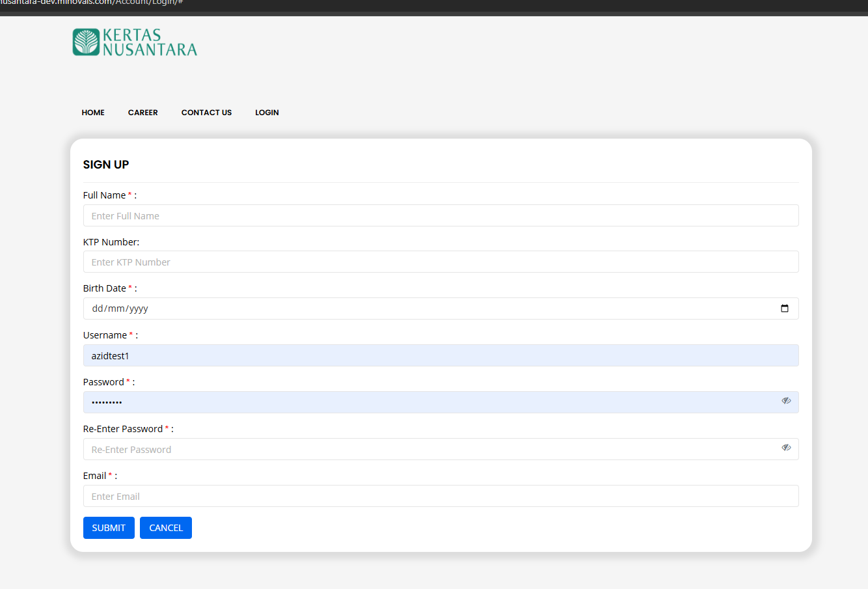This screenshot has height=589, width=868.
Task: Focus the Enter Email input field
Action: 441,497
